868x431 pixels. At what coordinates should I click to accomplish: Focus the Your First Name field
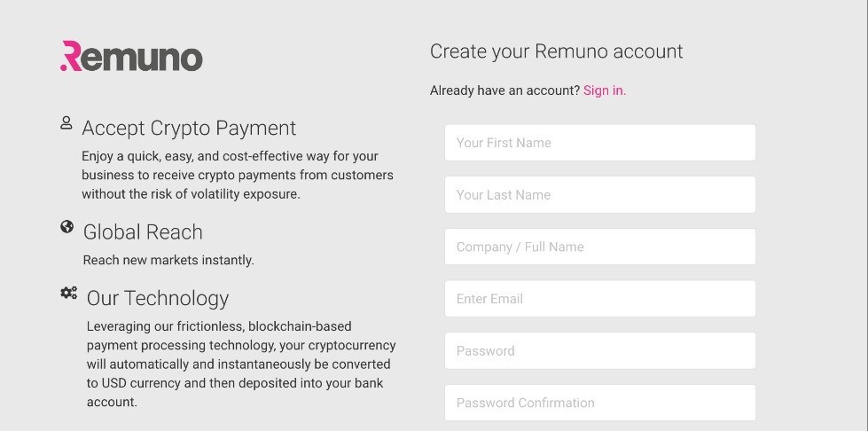[599, 143]
